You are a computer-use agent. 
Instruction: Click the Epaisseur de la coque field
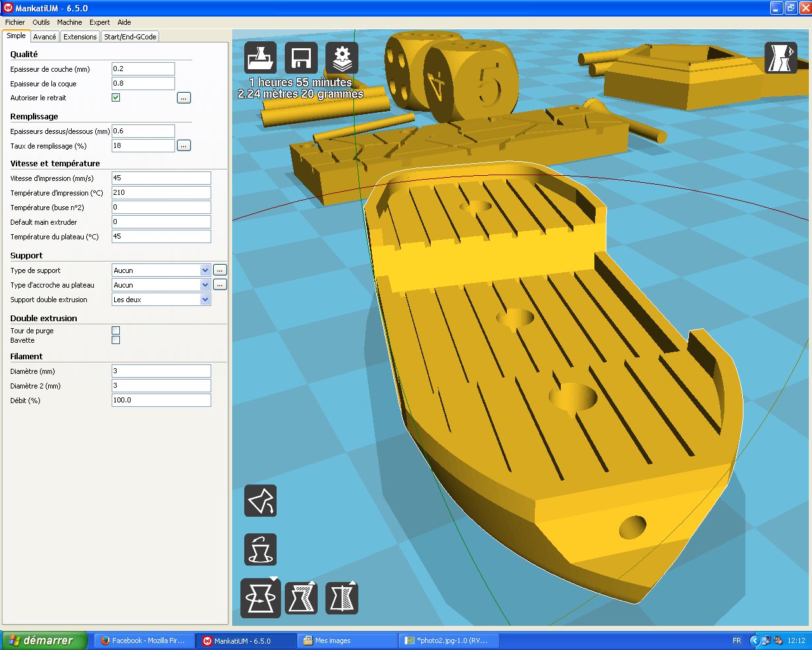coord(143,83)
